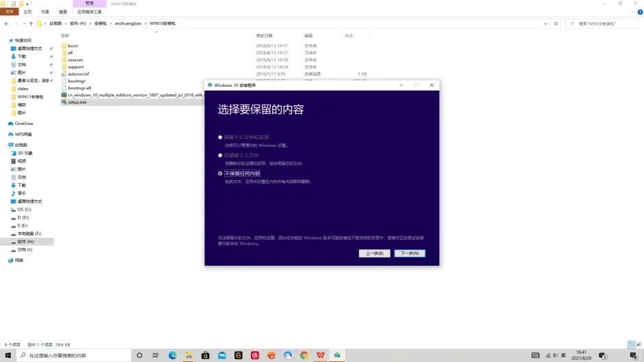Select the bootmgr.efi file
This screenshot has width=644, height=362.
[79, 88]
